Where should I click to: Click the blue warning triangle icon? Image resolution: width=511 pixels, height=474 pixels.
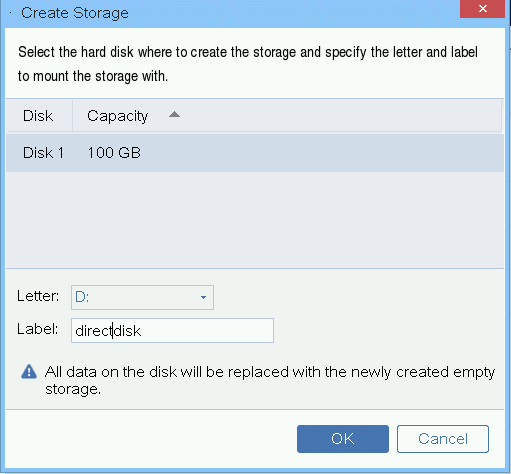click(29, 371)
